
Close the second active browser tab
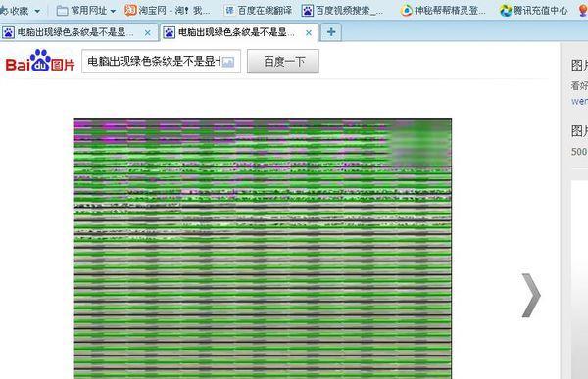(309, 33)
